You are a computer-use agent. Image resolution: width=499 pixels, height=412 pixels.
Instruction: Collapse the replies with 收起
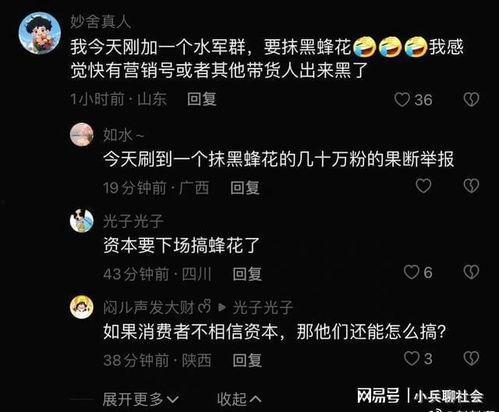point(239,399)
